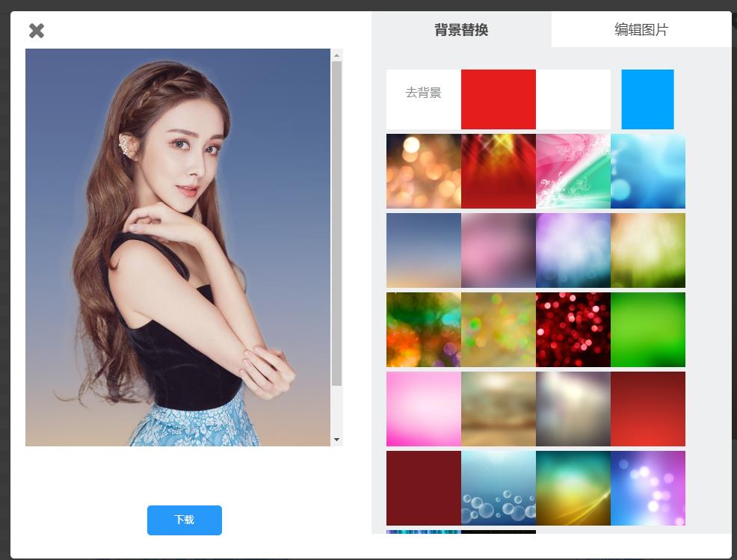Select the gray with white light background

pyautogui.click(x=573, y=409)
